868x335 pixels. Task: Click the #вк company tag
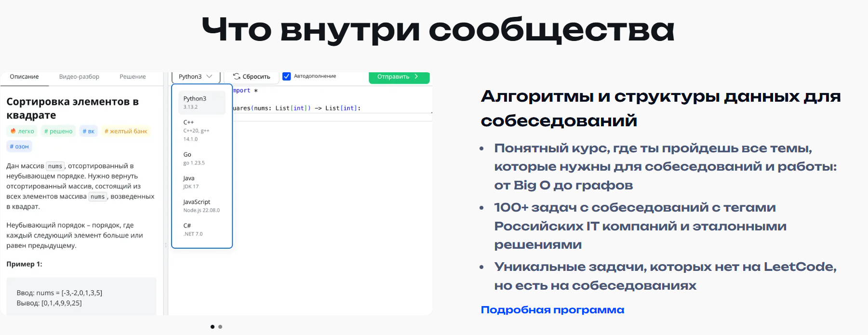click(89, 131)
